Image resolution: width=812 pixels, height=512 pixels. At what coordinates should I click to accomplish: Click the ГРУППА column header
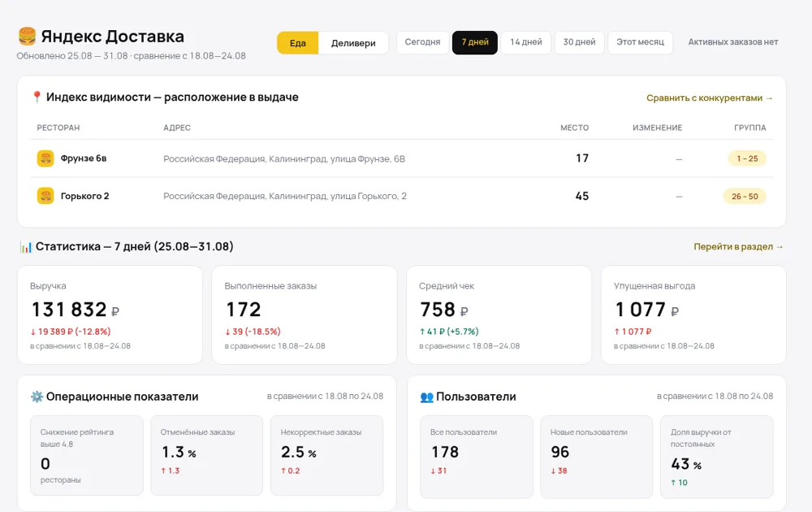[x=749, y=128]
